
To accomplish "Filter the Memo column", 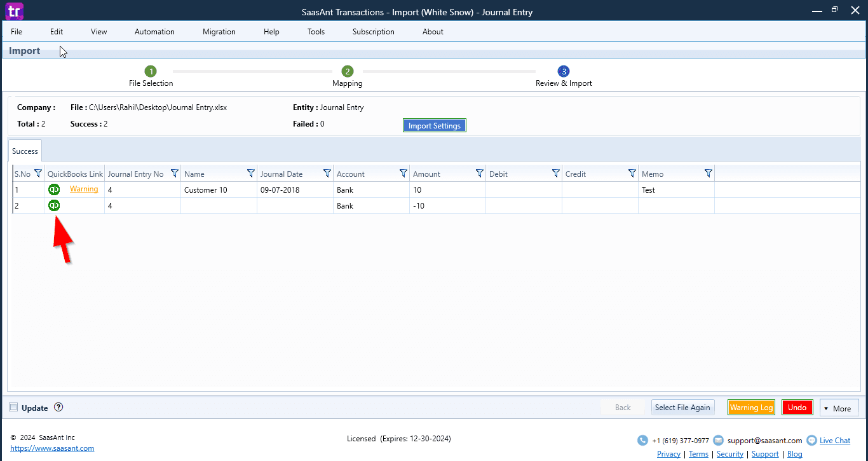I will point(709,174).
